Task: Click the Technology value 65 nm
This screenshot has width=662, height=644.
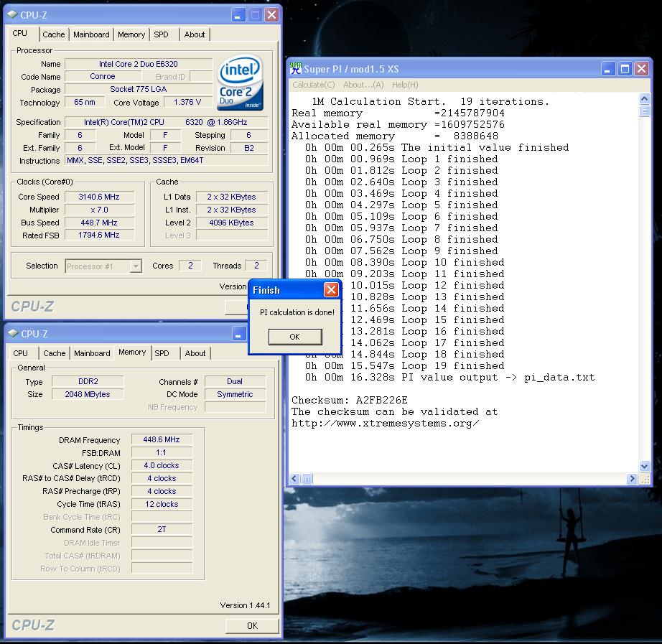Action: 85,102
